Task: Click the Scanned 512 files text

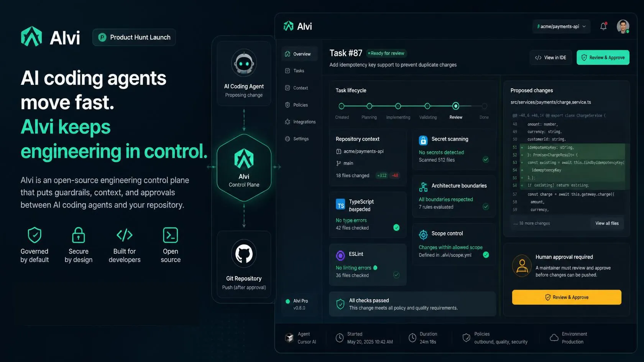Action: 437,160
